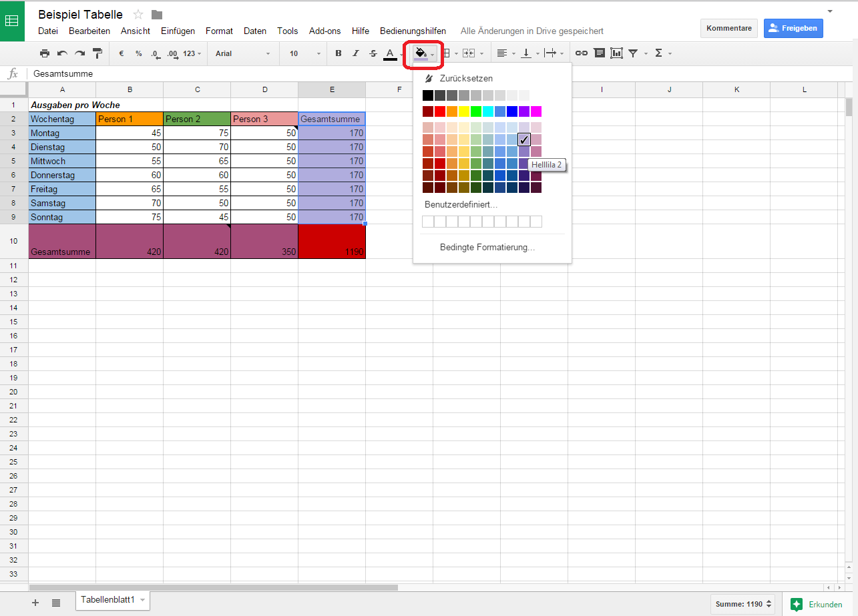Toggle strikethrough formatting
Viewport: 858px width, 616px height.
(373, 53)
